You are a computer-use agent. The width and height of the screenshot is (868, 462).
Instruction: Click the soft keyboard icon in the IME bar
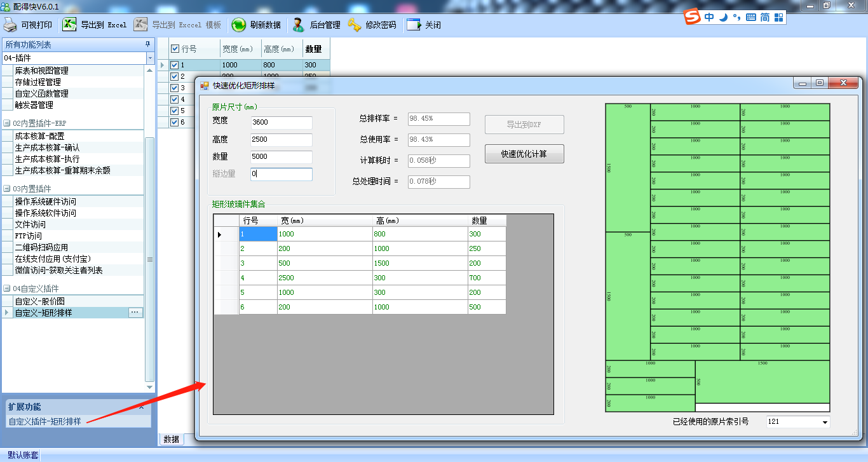(x=750, y=17)
